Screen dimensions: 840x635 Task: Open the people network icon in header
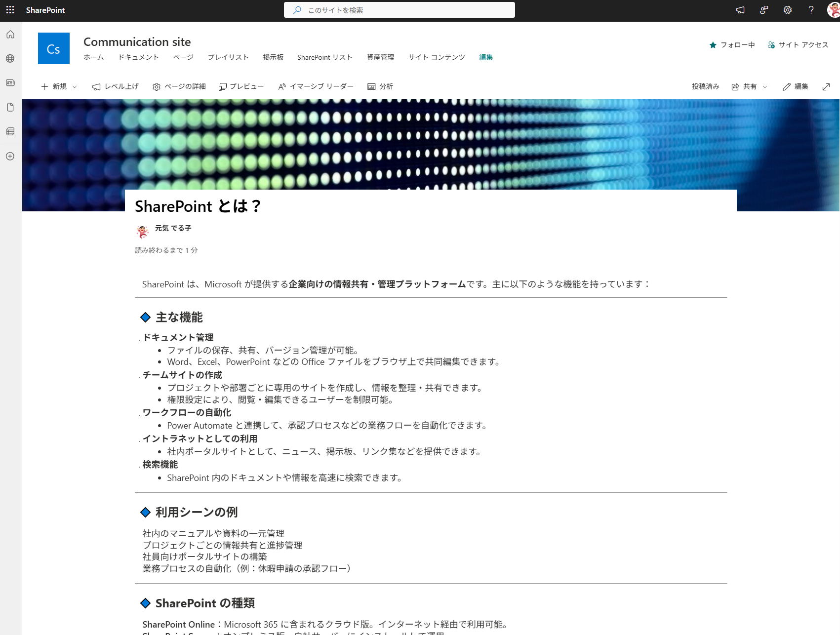tap(764, 10)
